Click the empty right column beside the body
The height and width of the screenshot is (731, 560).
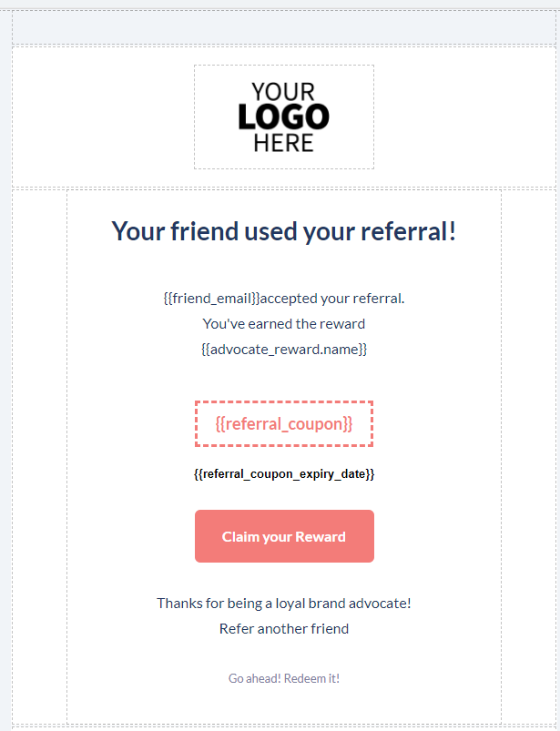pyautogui.click(x=528, y=455)
